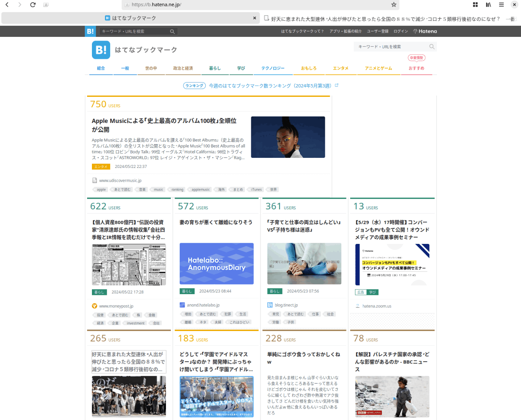
Task: Open the browser library icon
Action: click(488, 4)
